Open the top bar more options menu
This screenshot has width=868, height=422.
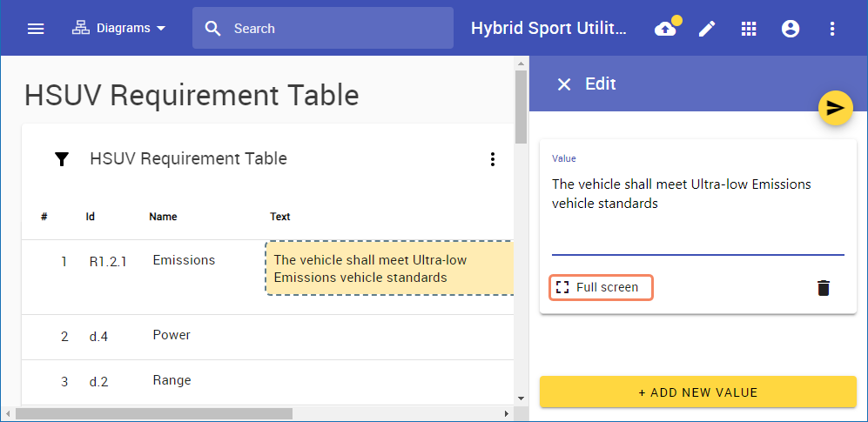(832, 29)
